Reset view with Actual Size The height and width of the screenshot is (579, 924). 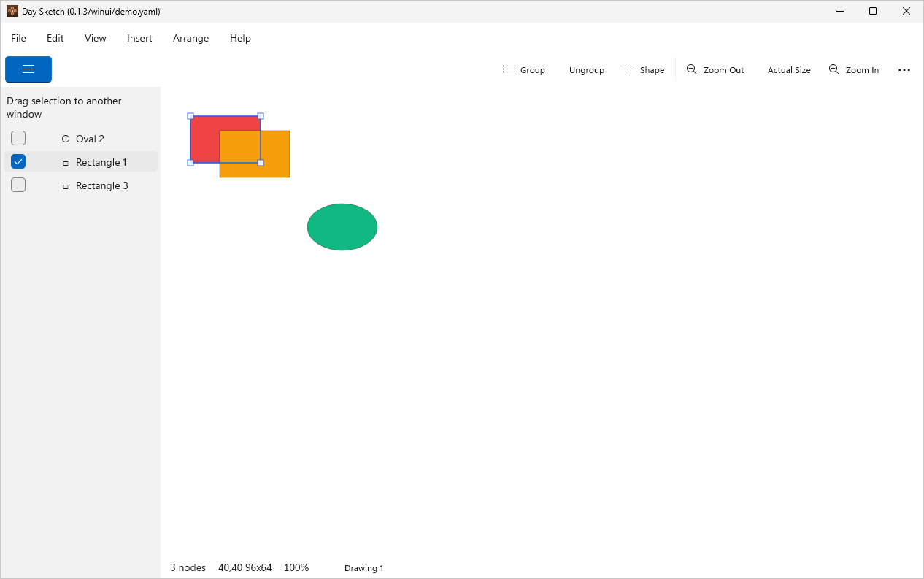pos(789,70)
